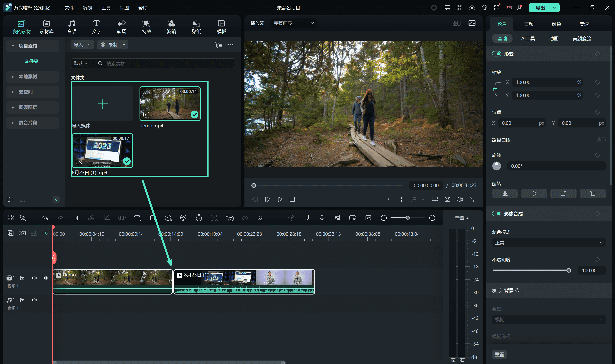Screen dimensions: 615x364
Task: Select the demo.mp4 media thumbnail
Action: [170, 103]
